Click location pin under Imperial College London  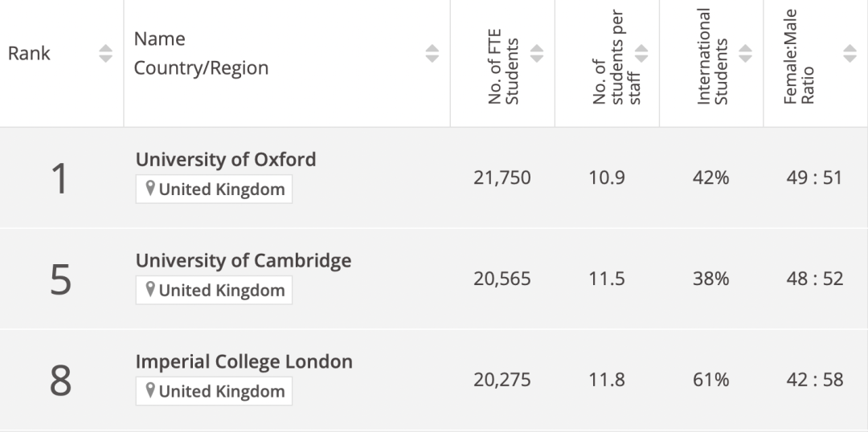(x=149, y=390)
